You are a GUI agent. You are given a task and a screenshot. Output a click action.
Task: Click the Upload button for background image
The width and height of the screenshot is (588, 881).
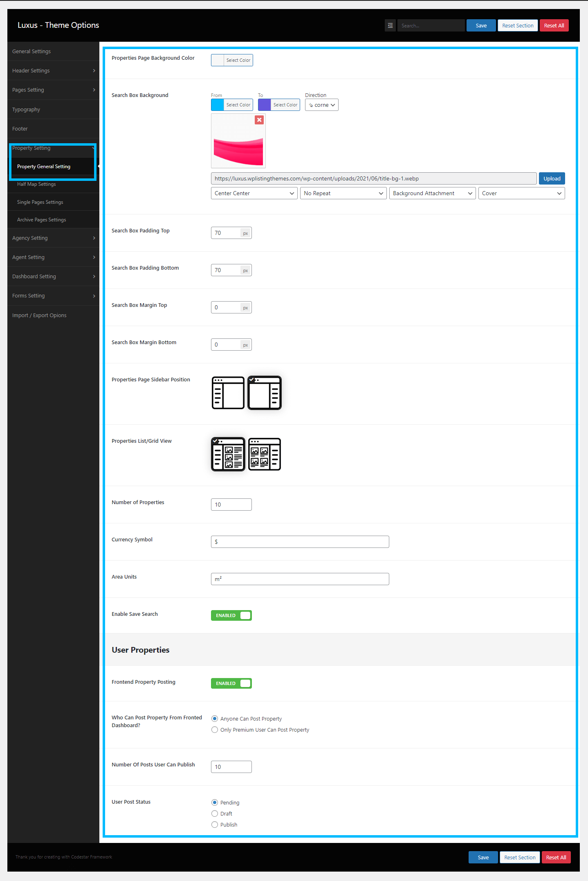552,178
